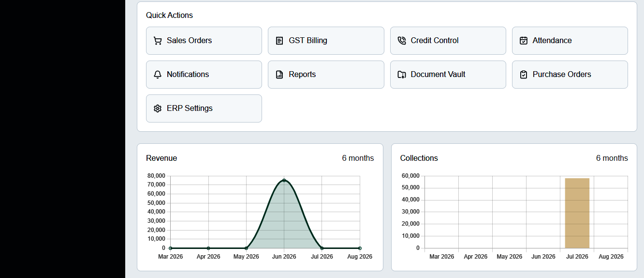This screenshot has height=278, width=644.
Task: Click the gear icon for ERP Settings
Action: coord(158,108)
